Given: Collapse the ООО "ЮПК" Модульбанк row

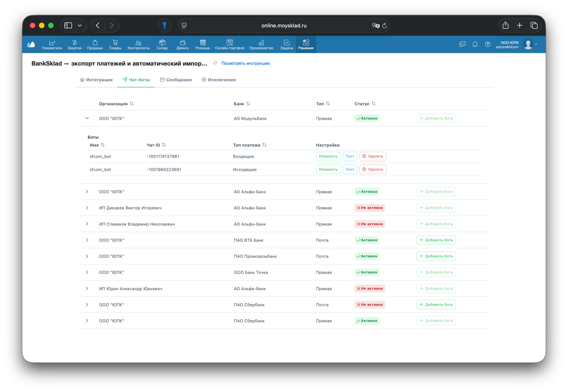Looking at the screenshot, I should (87, 118).
